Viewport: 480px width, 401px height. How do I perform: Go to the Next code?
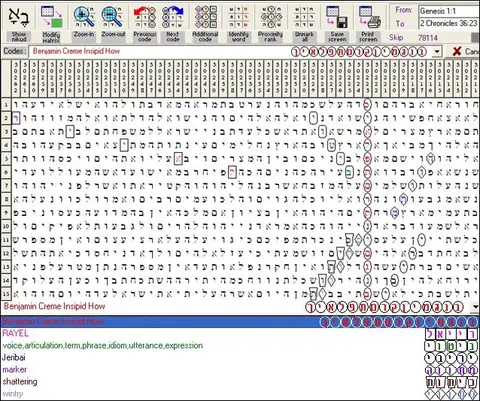(x=173, y=23)
